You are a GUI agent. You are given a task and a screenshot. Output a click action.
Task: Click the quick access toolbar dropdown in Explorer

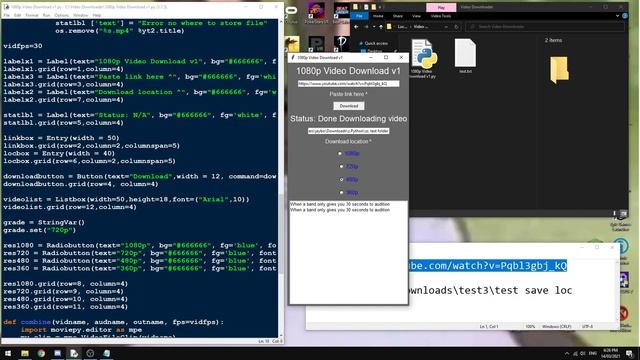coord(380,7)
